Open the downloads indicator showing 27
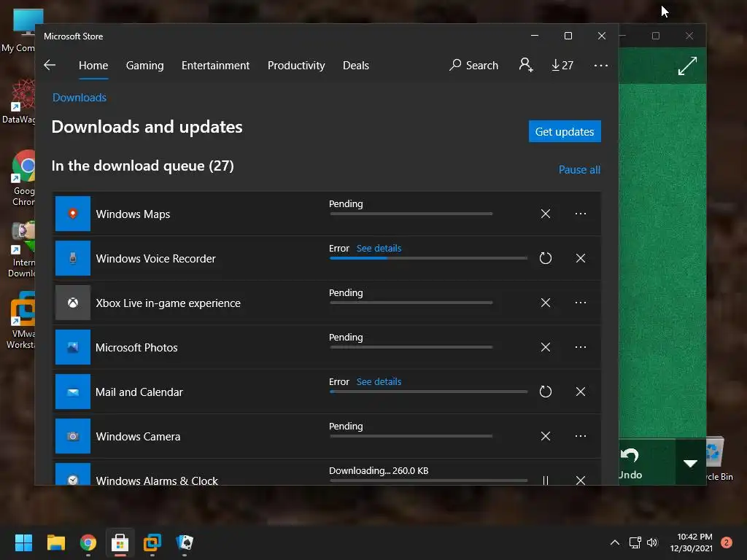Viewport: 747px width, 560px height. coord(562,65)
